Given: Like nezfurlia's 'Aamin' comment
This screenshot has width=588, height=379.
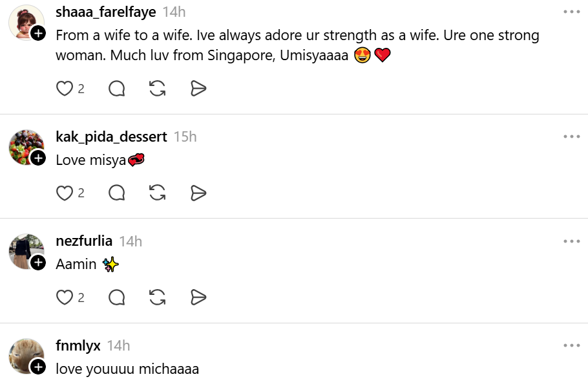Looking at the screenshot, I should click(65, 298).
